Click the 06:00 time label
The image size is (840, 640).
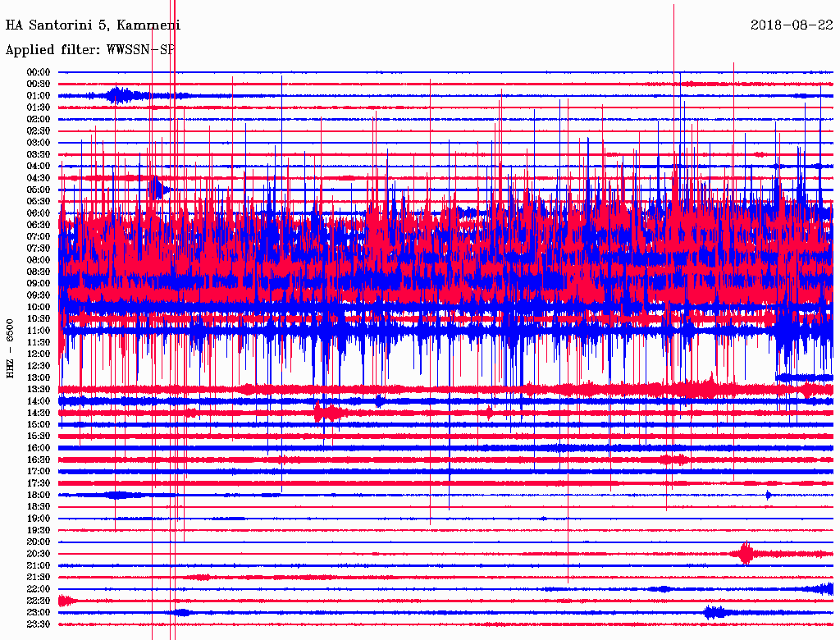pos(39,213)
